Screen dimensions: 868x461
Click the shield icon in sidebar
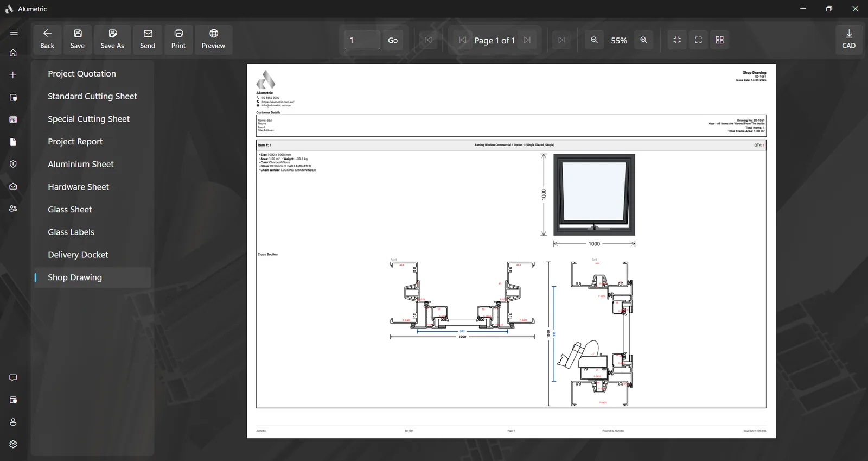pyautogui.click(x=14, y=164)
